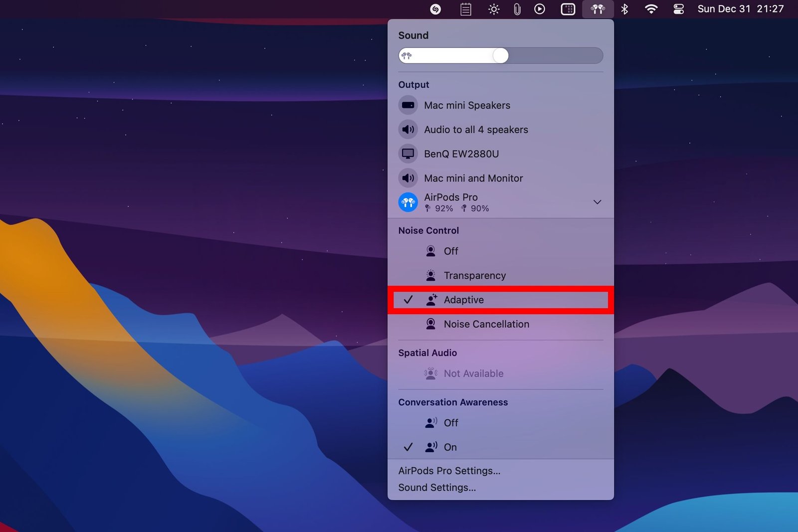The width and height of the screenshot is (798, 532).
Task: Open the Wi-Fi menu
Action: point(651,9)
